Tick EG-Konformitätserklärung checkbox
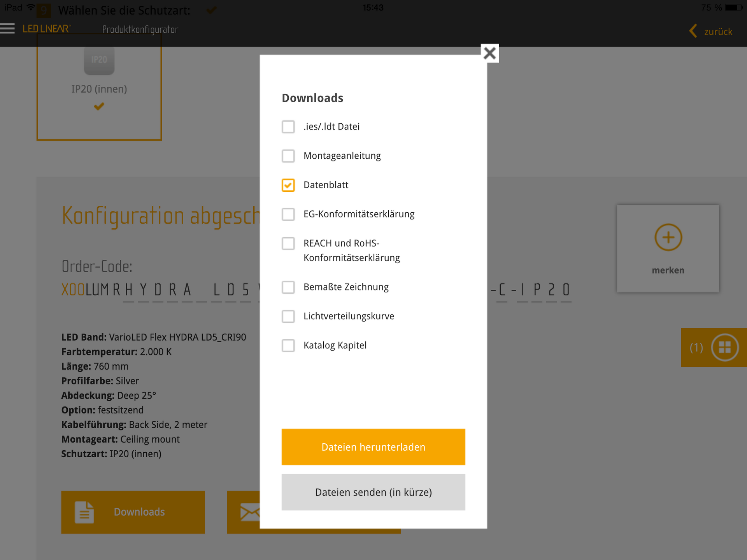Screen dimensions: 747x560 point(288,214)
